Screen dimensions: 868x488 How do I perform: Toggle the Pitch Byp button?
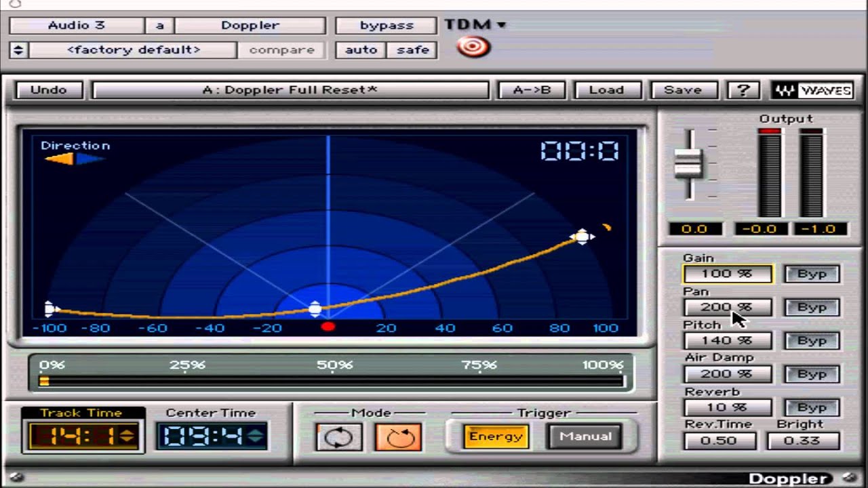click(x=812, y=340)
